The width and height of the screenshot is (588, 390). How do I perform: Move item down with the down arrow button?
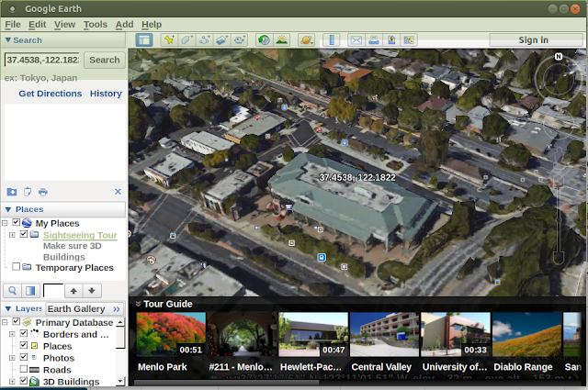(x=92, y=291)
